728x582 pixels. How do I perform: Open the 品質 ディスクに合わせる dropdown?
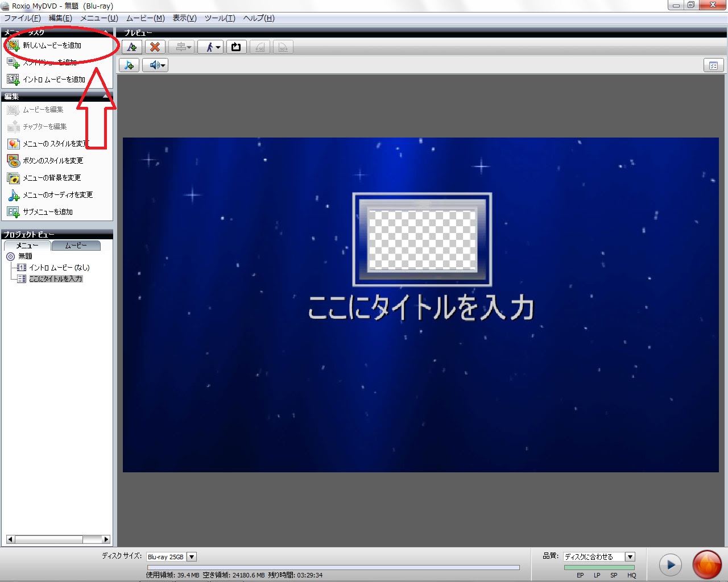pyautogui.click(x=630, y=556)
